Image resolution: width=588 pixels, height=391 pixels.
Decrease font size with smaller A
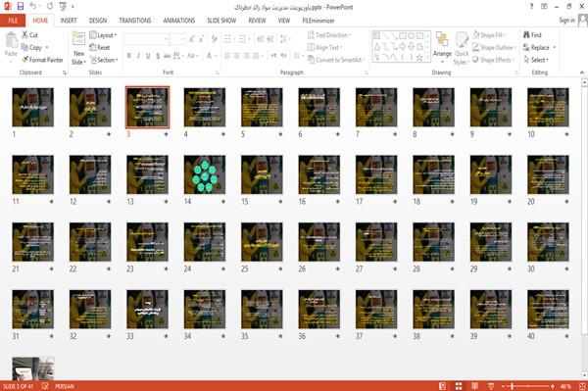pos(202,39)
